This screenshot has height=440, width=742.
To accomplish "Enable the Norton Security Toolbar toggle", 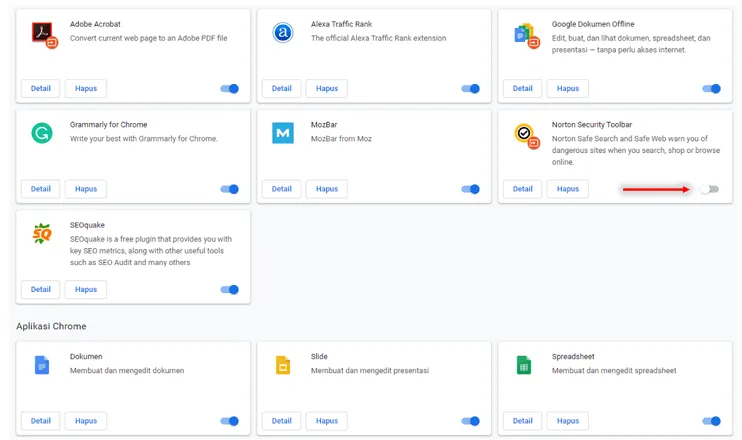I will [710, 189].
